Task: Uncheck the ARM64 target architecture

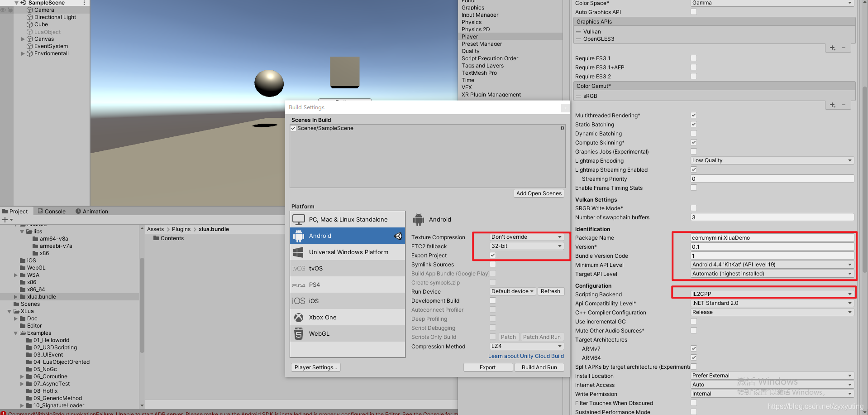Action: click(x=694, y=357)
